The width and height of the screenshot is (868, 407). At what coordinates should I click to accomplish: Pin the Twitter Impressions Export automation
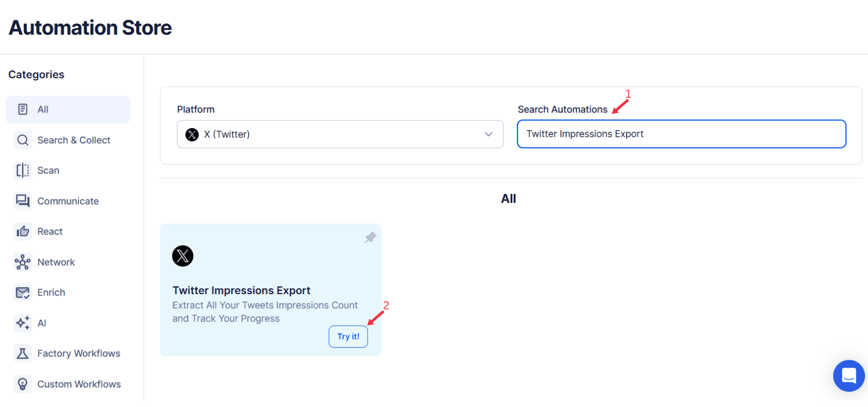(x=370, y=237)
